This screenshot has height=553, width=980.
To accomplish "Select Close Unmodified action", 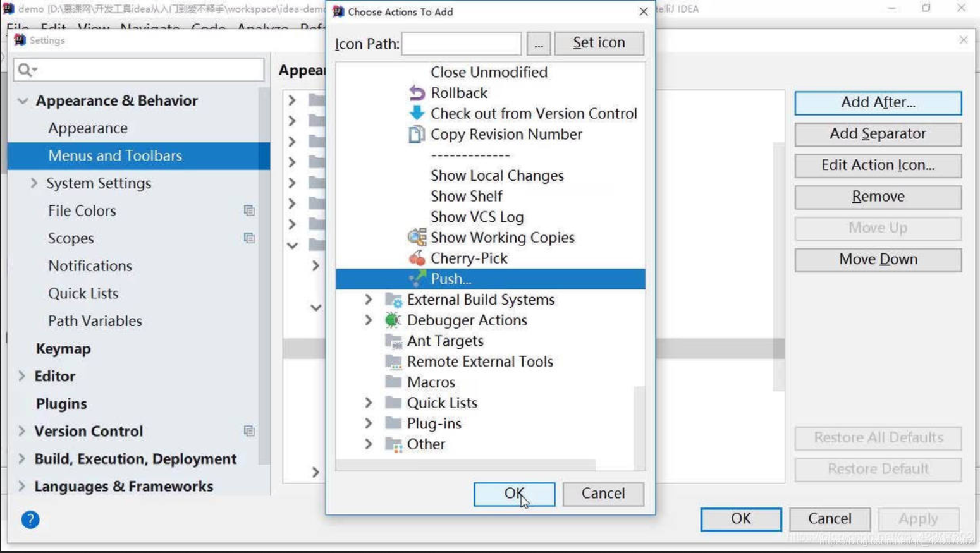I will click(x=489, y=72).
